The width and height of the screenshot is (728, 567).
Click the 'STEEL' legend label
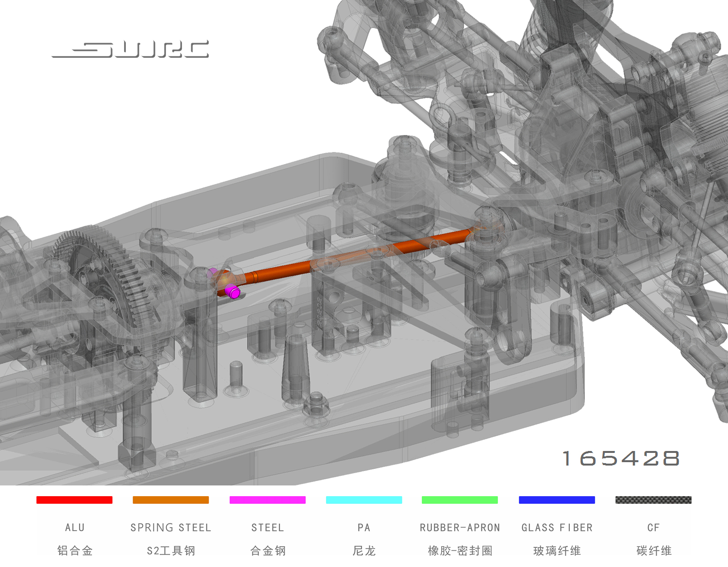[x=267, y=528]
